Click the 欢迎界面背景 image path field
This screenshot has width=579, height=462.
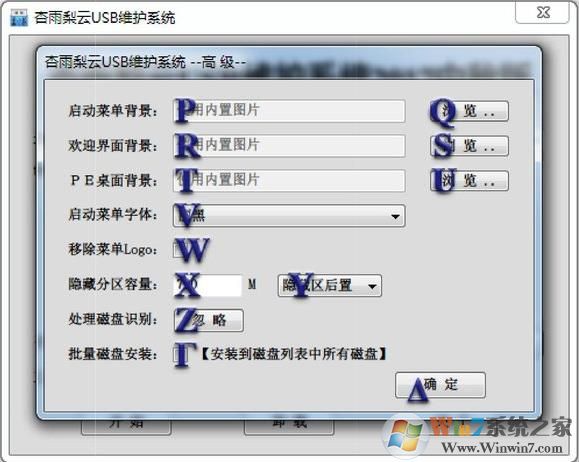point(289,146)
